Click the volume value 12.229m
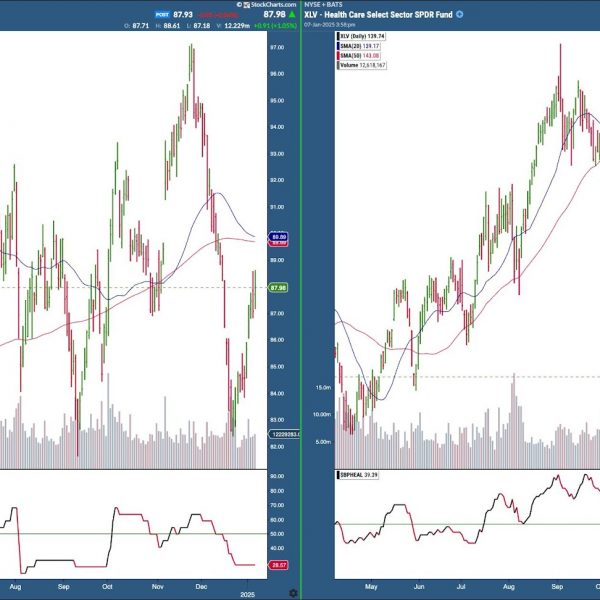This screenshot has width=600, height=600. [x=237, y=26]
